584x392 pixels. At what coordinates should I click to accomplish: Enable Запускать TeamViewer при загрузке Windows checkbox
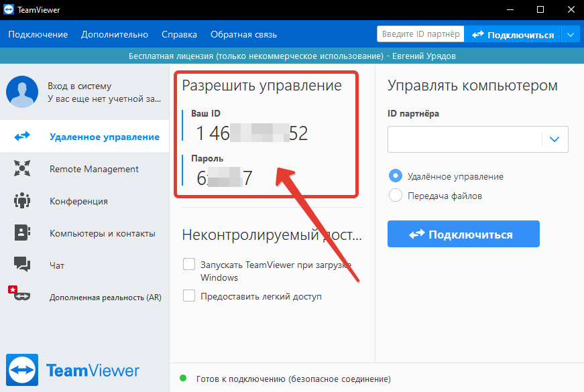(189, 264)
